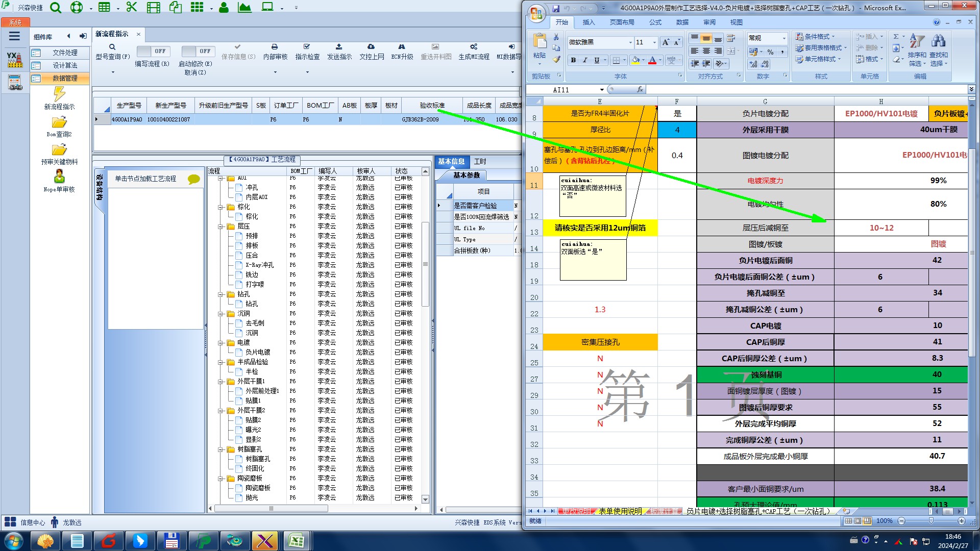
Task: Click the 保存信息 save toolbar icon
Action: coord(237,47)
